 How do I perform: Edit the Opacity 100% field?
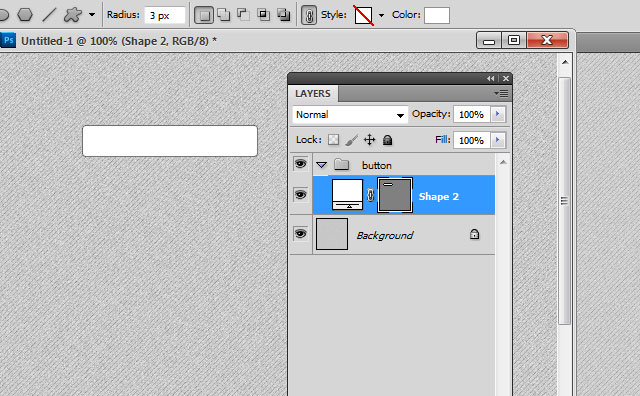471,114
